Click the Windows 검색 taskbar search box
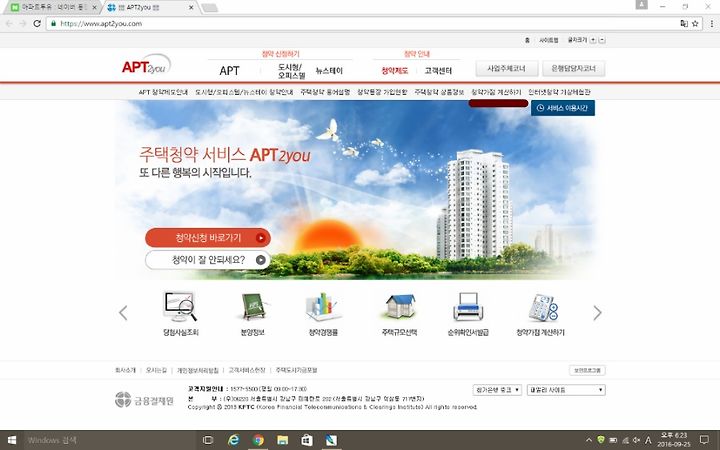The width and height of the screenshot is (720, 450). point(110,440)
